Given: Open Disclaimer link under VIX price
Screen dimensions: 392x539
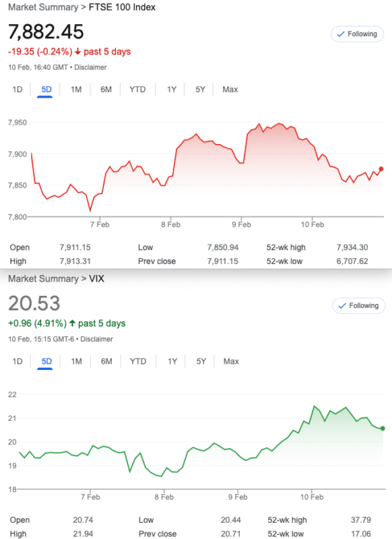Looking at the screenshot, I should pos(96,340).
